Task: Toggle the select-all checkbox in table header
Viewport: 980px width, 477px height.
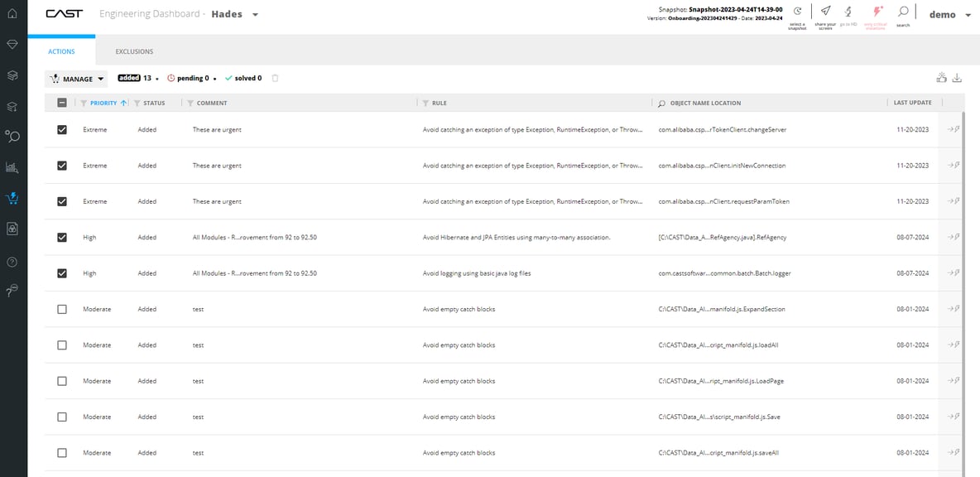Action: click(x=62, y=104)
